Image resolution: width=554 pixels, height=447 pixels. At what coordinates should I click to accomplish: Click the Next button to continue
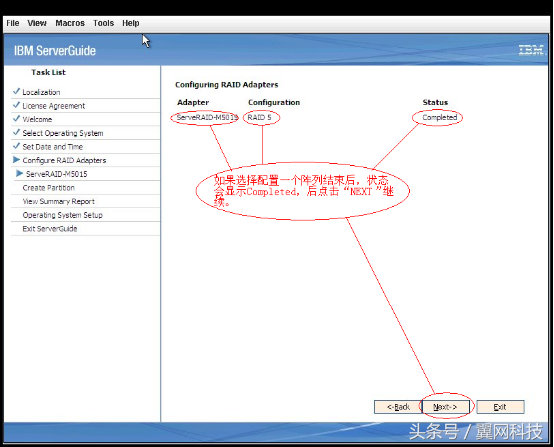pos(446,407)
